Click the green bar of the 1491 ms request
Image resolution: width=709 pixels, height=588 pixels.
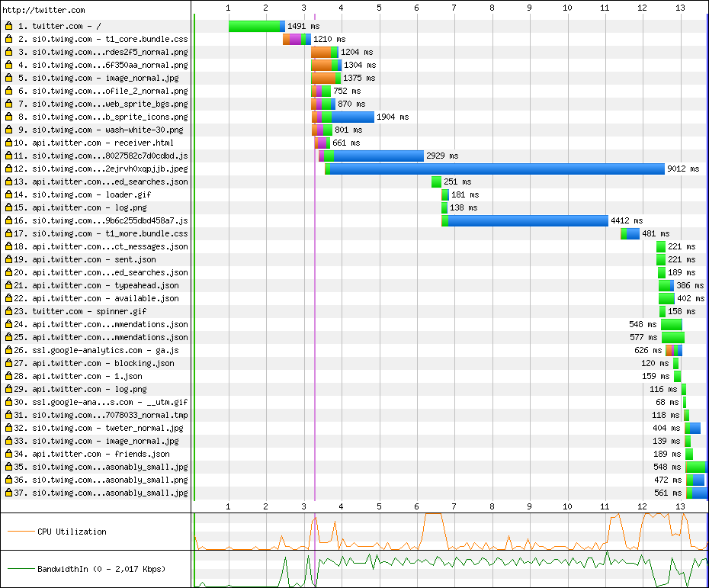coord(254,26)
